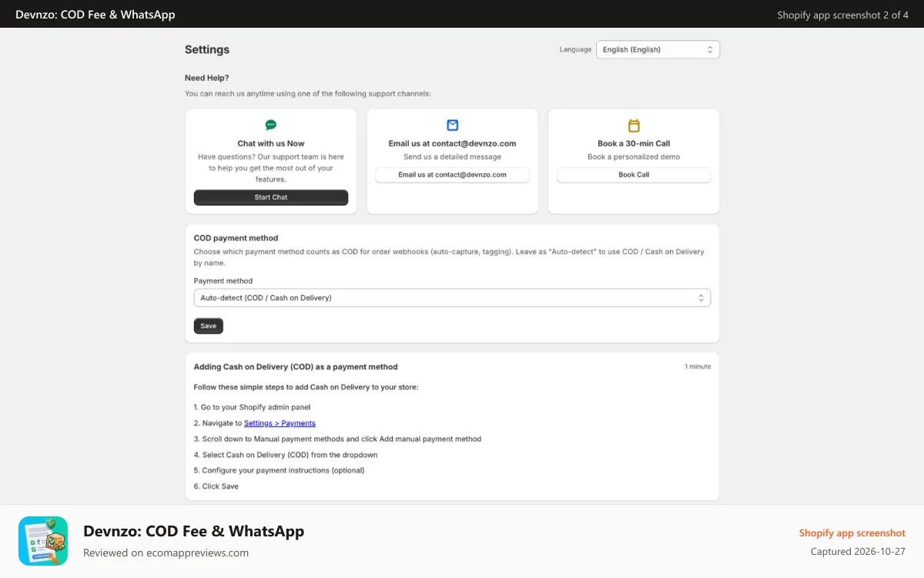
Task: Click the Chat with us Now title
Action: pyautogui.click(x=271, y=143)
